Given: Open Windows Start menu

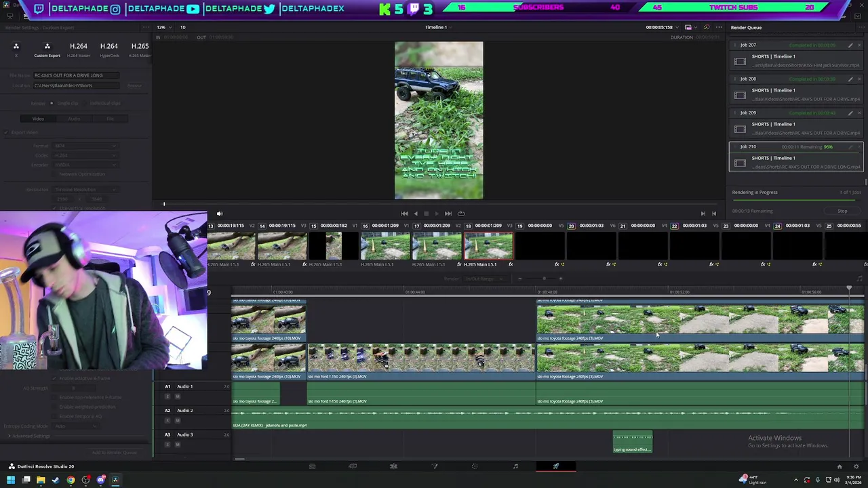Looking at the screenshot, I should (10, 480).
